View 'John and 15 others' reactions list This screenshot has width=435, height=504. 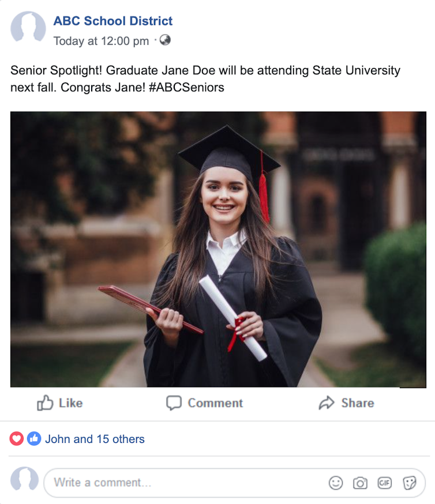[x=95, y=439]
